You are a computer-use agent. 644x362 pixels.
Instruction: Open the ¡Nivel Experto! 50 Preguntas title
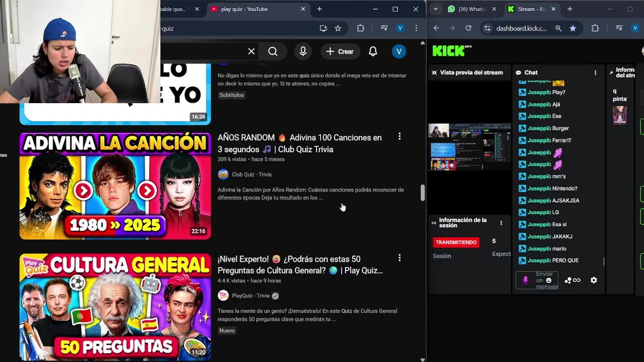pyautogui.click(x=300, y=265)
